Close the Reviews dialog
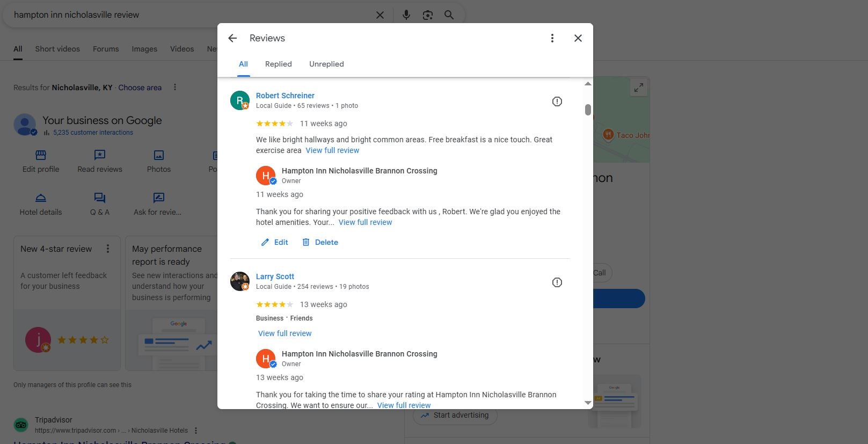The height and width of the screenshot is (444, 868). tap(578, 38)
